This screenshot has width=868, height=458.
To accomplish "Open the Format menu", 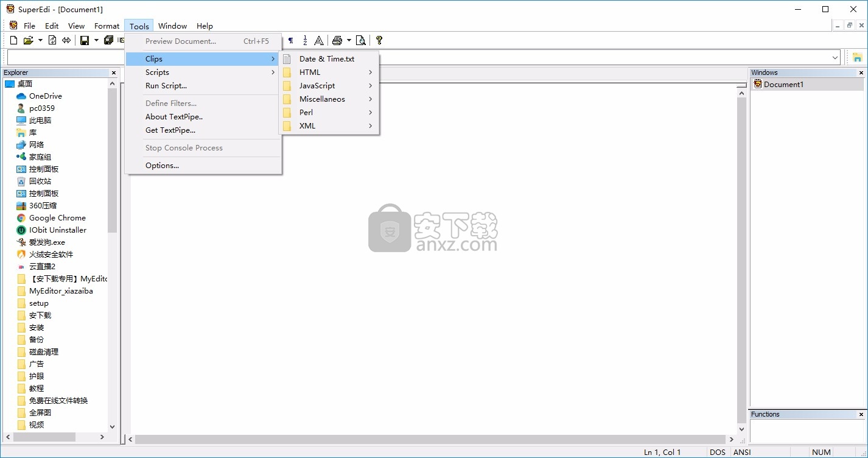I will [107, 26].
